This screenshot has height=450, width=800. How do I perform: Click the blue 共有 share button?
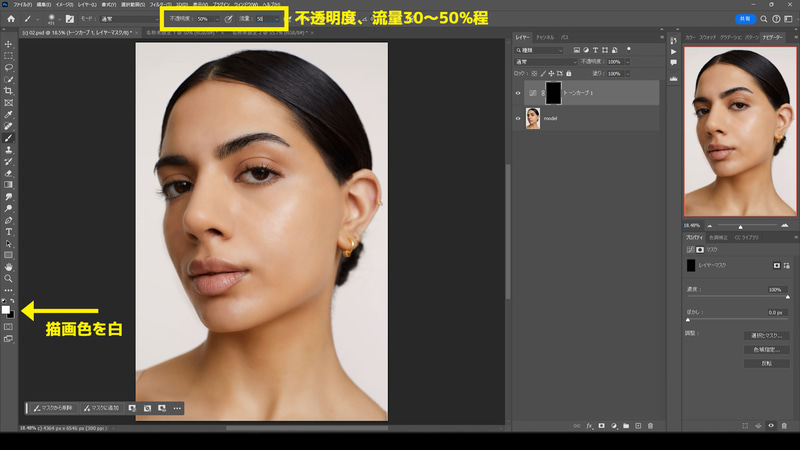(x=745, y=19)
